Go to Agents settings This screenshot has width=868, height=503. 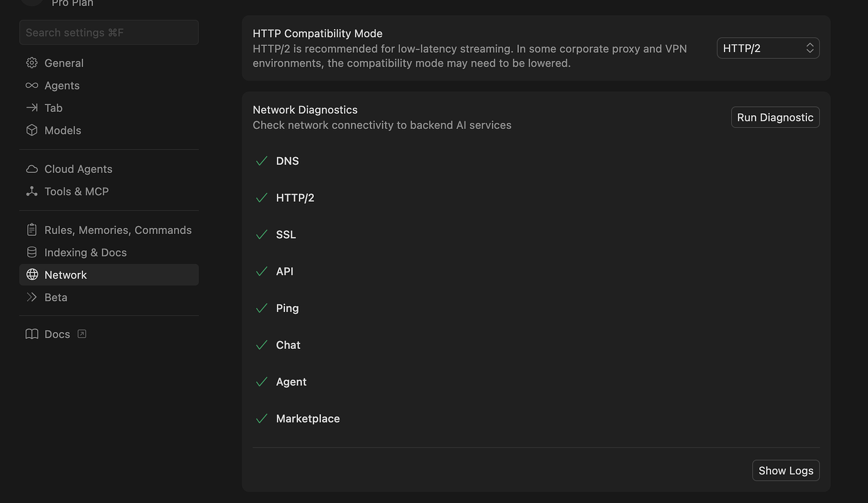point(109,86)
